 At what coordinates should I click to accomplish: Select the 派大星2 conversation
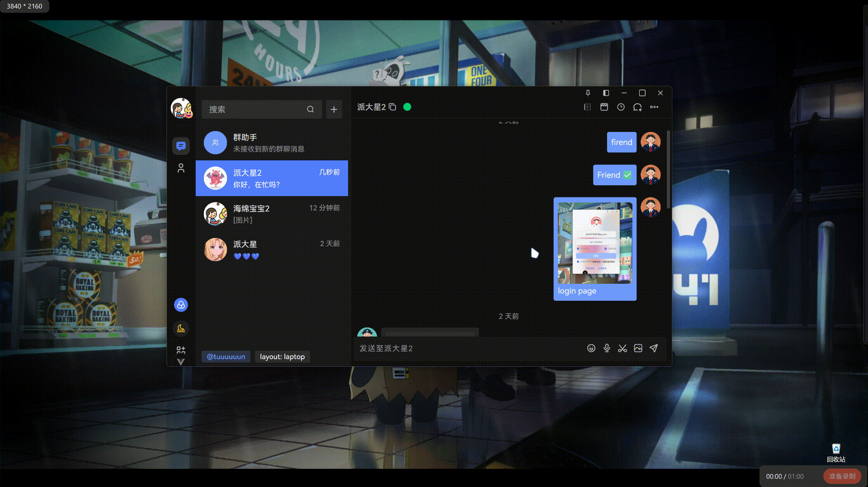point(272,178)
